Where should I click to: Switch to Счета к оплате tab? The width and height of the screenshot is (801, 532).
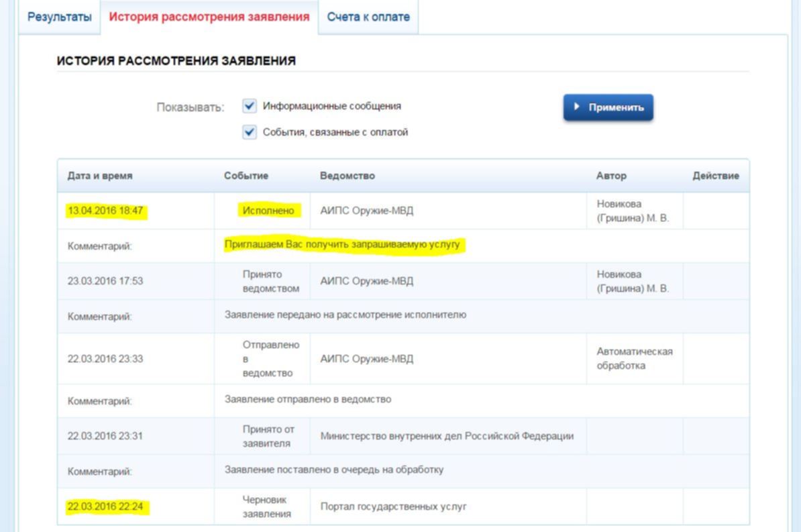pyautogui.click(x=368, y=17)
